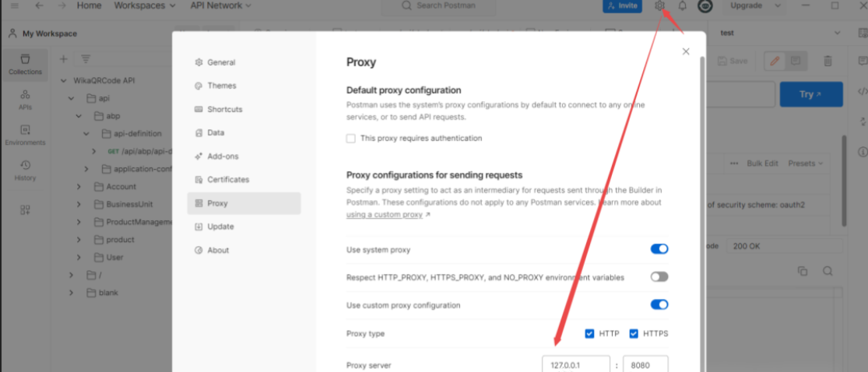The height and width of the screenshot is (372, 868).
Task: Click the user avatar icon in header
Action: [706, 5]
